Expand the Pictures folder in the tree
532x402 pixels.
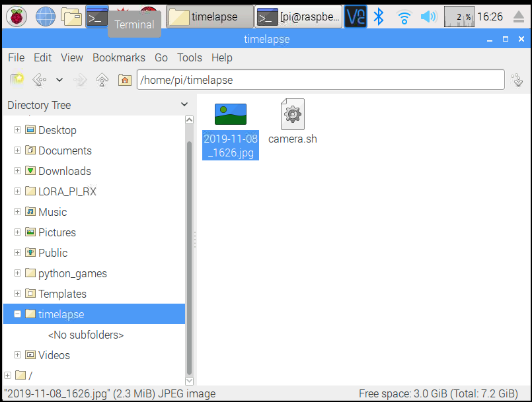(x=17, y=232)
